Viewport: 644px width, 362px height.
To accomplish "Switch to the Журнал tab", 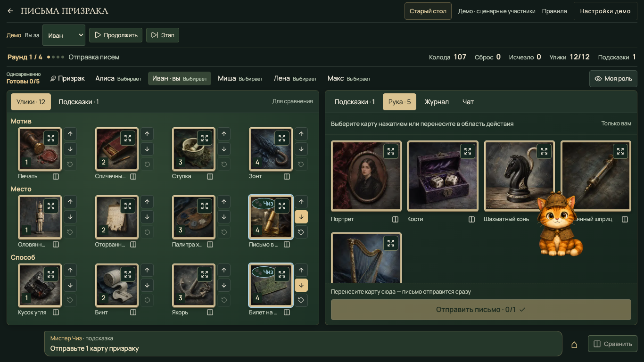I will (437, 102).
